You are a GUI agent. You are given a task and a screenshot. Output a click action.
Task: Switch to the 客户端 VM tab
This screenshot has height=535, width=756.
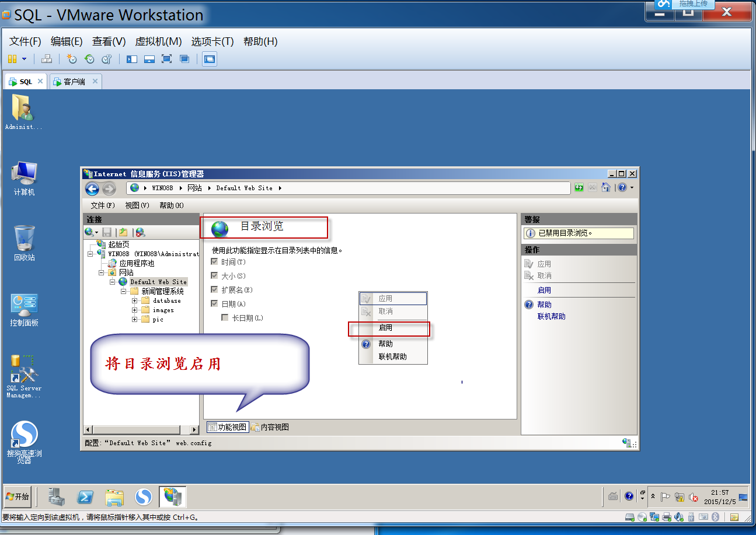tap(76, 82)
